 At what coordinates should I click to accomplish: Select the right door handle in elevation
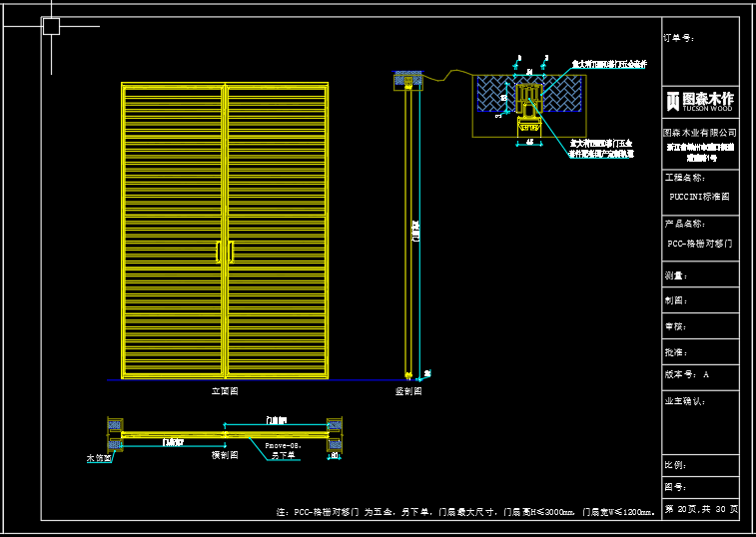coord(231,252)
